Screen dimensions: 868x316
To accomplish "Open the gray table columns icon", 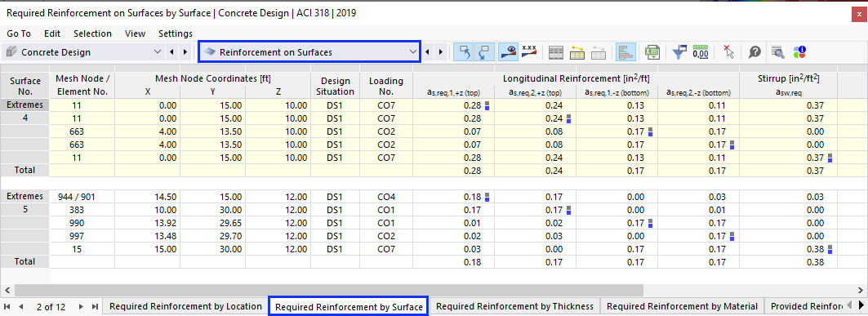I will (x=556, y=52).
